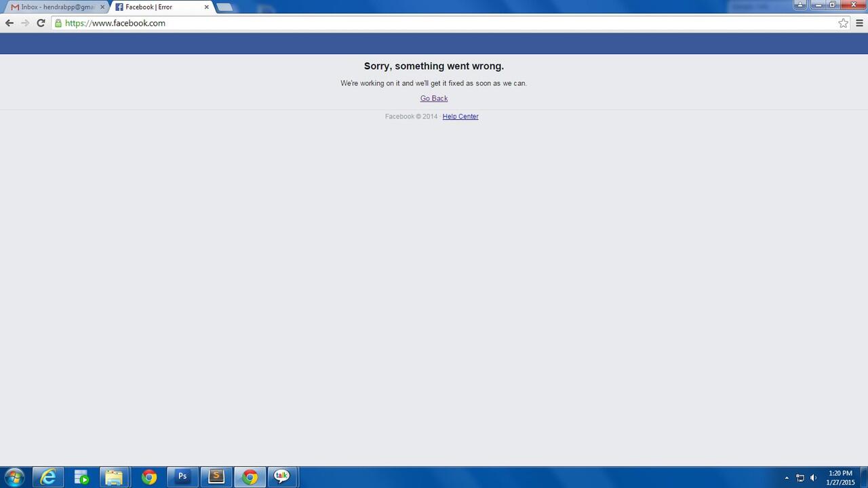Close the Gmail Inbox tab
868x488 pixels.
point(102,7)
